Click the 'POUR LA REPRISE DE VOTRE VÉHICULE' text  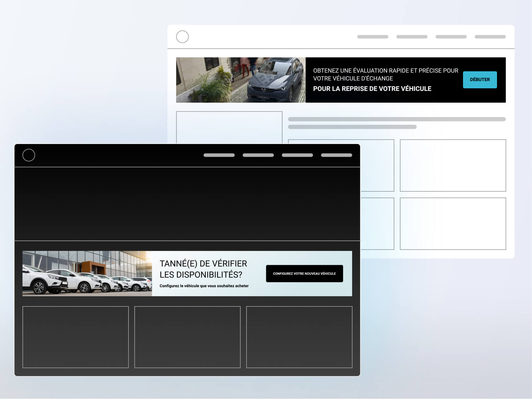coord(372,89)
